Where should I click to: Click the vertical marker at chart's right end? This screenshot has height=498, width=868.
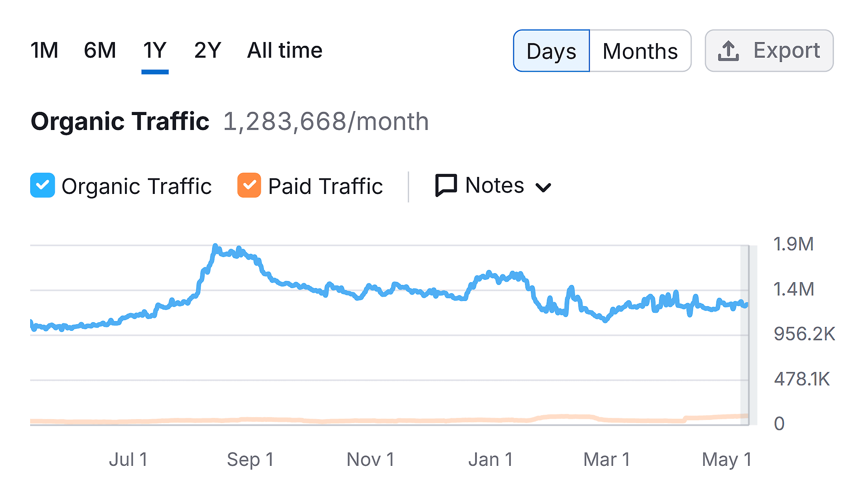pos(749,335)
